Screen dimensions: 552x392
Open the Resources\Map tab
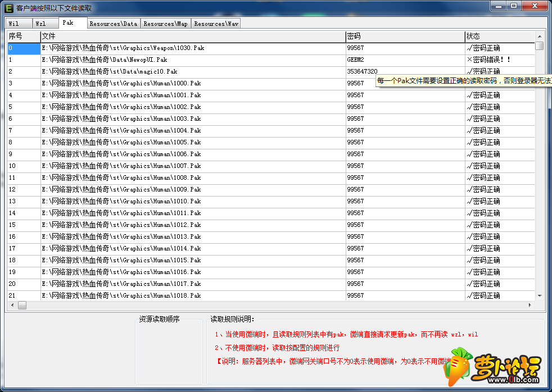tap(165, 23)
